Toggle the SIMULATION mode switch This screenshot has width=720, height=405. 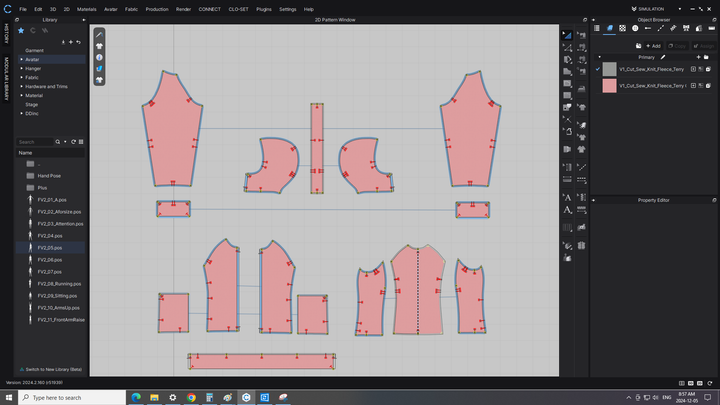tap(647, 9)
